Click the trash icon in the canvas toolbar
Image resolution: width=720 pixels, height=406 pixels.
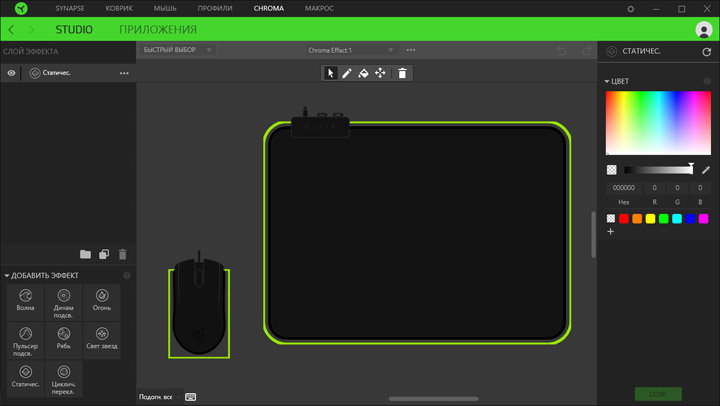402,73
